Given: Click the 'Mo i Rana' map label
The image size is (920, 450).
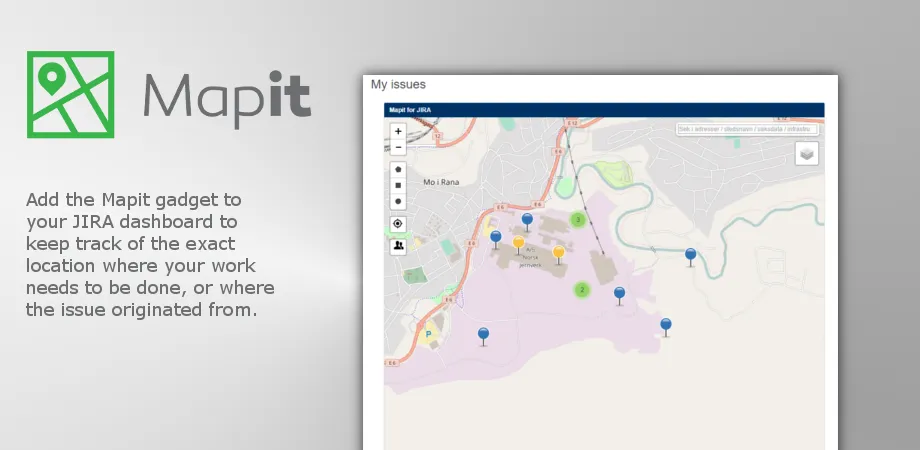Looking at the screenshot, I should coord(441,182).
